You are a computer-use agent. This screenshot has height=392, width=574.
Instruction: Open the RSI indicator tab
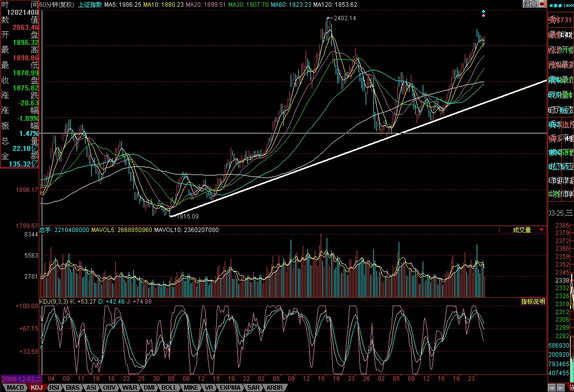click(54, 388)
